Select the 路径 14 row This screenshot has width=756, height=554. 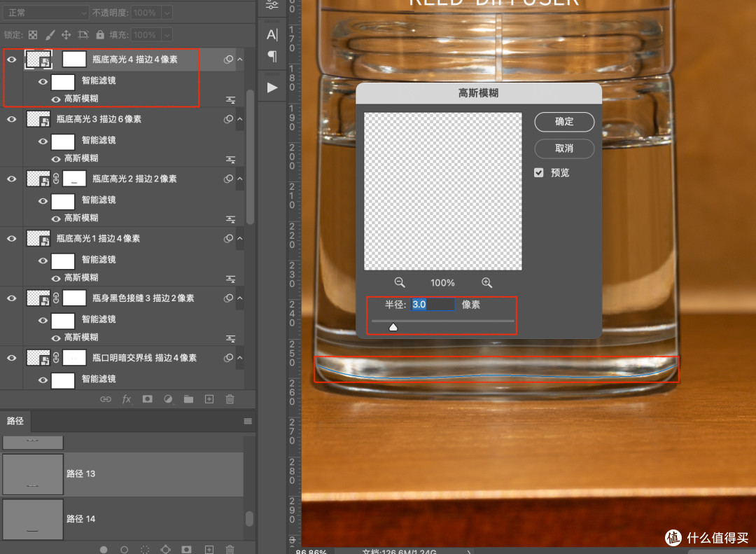pyautogui.click(x=122, y=519)
